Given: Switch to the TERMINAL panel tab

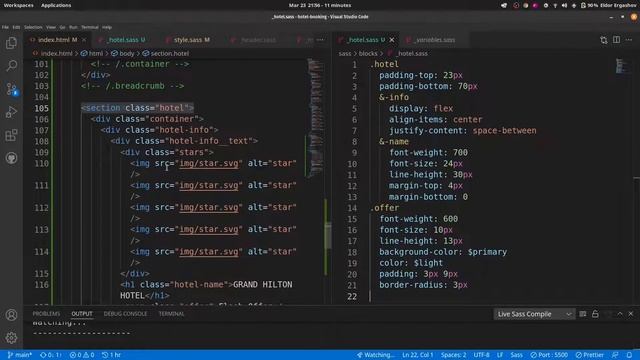Looking at the screenshot, I should pos(171,314).
